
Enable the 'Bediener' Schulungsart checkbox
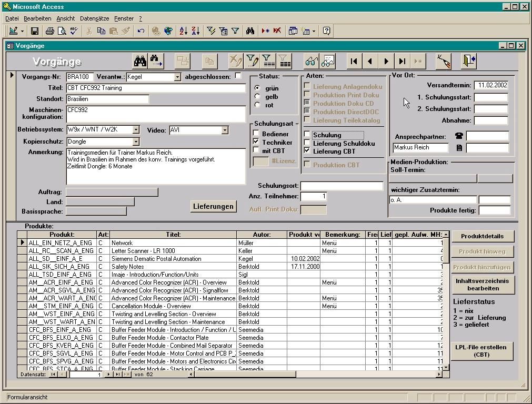257,134
